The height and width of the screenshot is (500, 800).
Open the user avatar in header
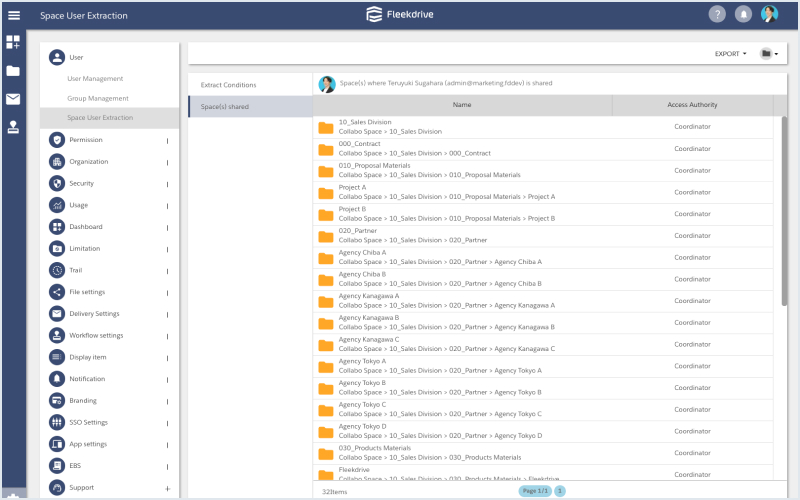tap(769, 14)
